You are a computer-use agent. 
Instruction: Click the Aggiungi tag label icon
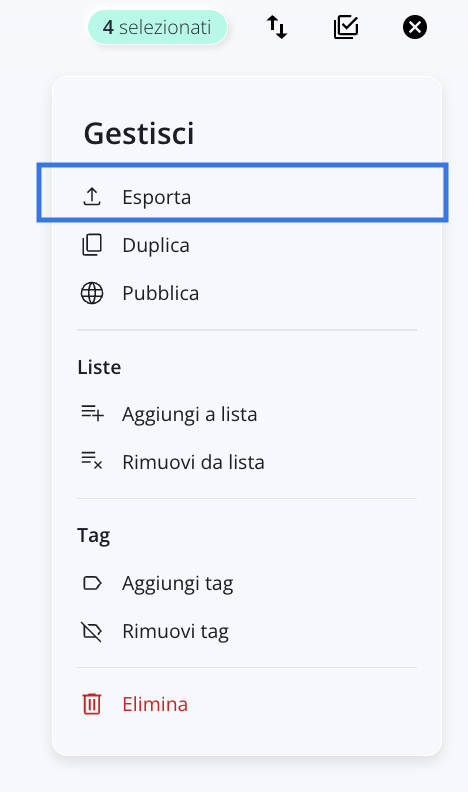92,583
